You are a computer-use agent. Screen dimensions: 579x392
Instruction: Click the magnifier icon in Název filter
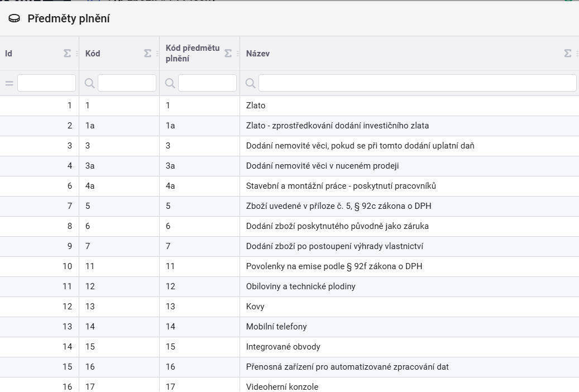click(251, 83)
